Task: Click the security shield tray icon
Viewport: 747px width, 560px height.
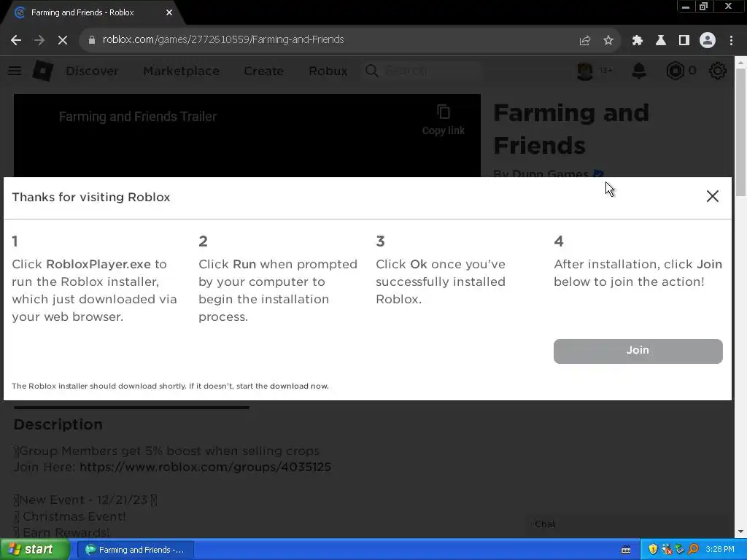Action: point(653,550)
